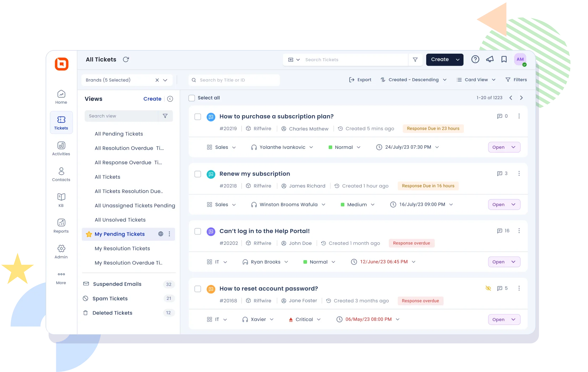The image size is (588, 372).
Task: Open the Filters panel
Action: 516,80
